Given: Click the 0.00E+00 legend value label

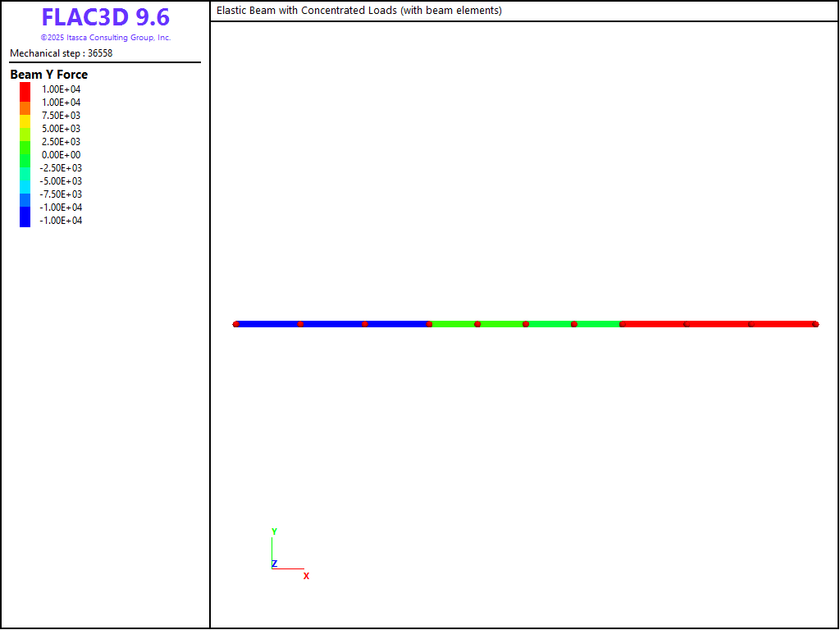Looking at the screenshot, I should [62, 155].
